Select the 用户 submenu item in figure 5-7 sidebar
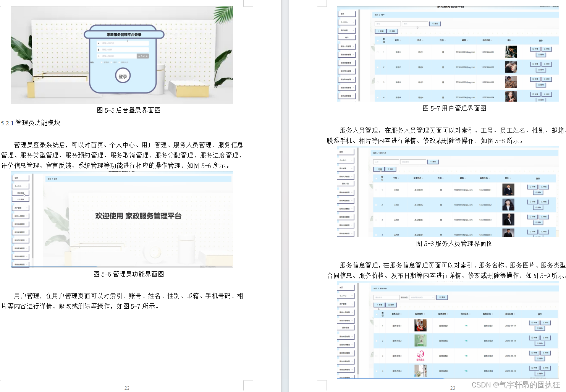Image resolution: width=566 pixels, height=392 pixels. tap(347, 37)
